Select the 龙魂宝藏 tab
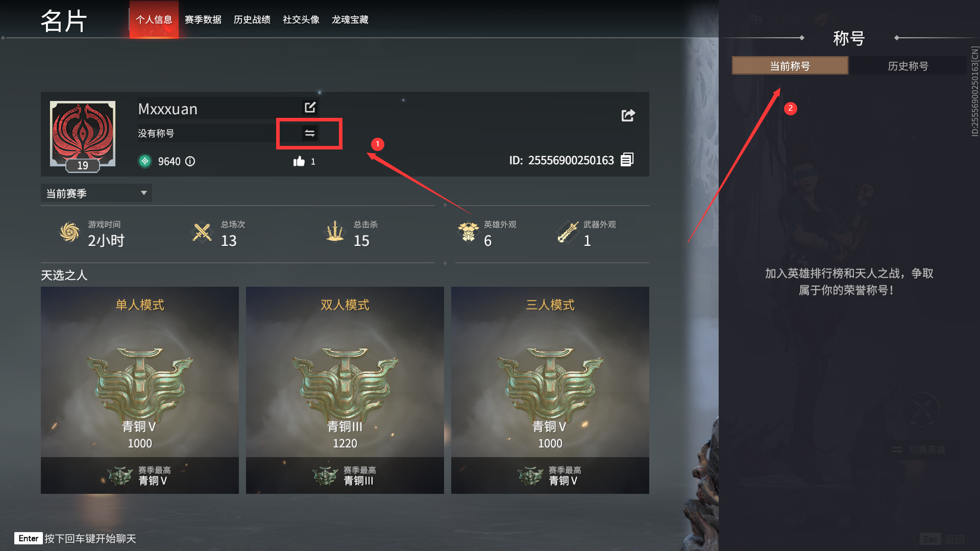 click(x=350, y=19)
